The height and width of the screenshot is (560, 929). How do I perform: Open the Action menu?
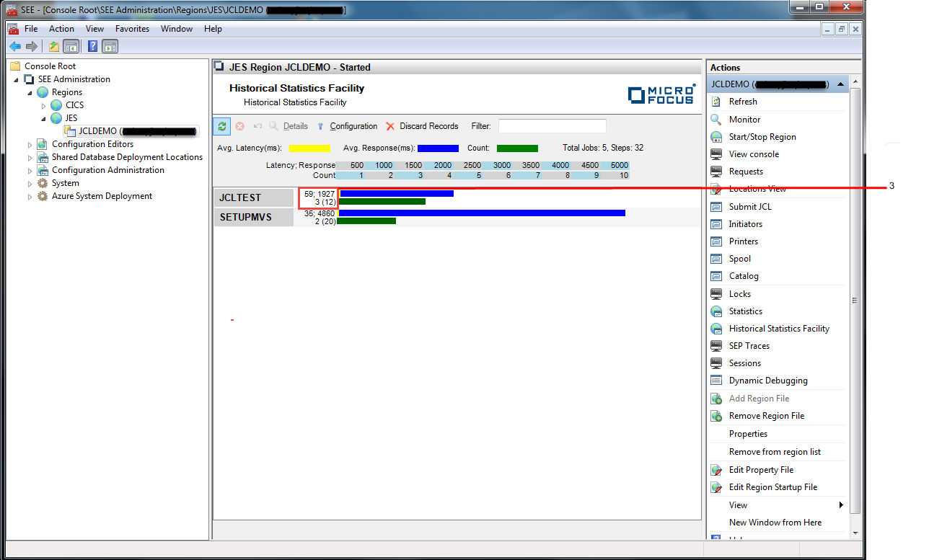pyautogui.click(x=61, y=29)
